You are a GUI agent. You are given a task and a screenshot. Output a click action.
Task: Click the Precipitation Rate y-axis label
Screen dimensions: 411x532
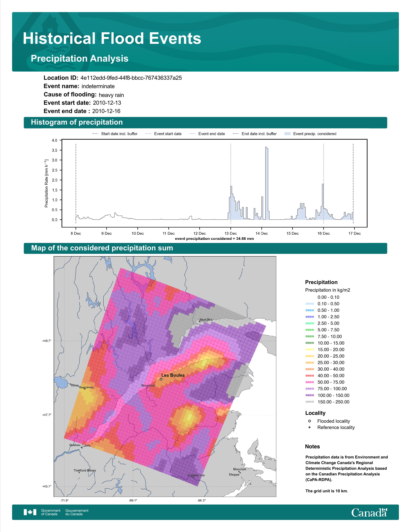tap(46, 183)
